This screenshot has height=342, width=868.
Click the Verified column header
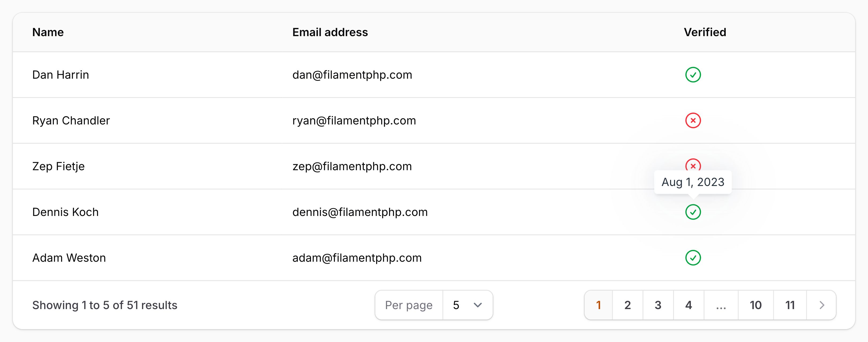(x=705, y=32)
